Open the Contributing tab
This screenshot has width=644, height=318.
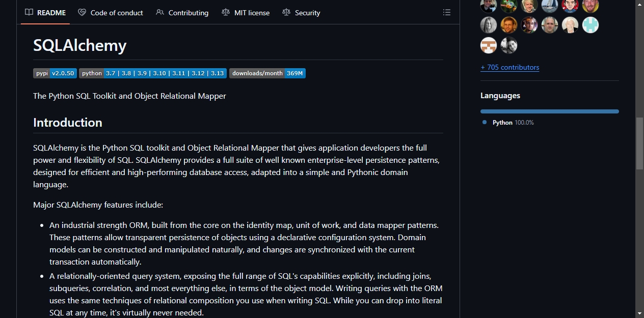(182, 13)
